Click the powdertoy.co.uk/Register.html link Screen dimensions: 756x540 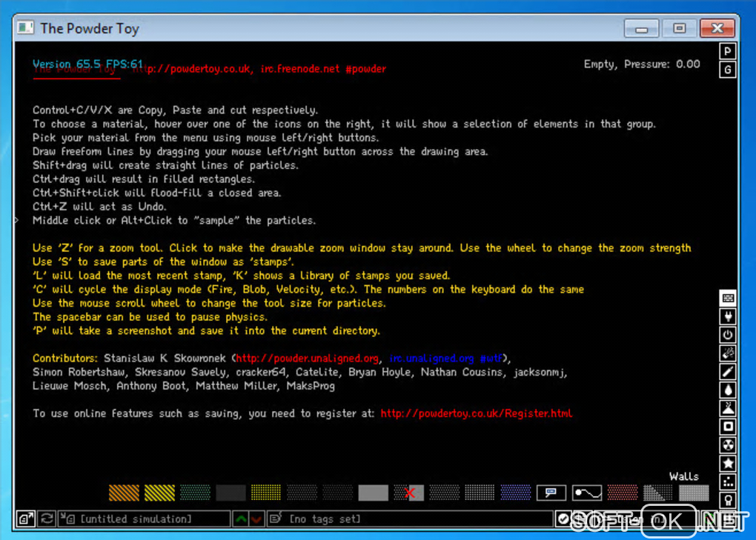point(477,413)
